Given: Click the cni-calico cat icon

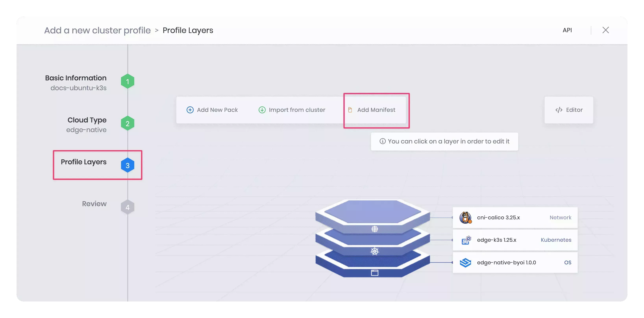Looking at the screenshot, I should [x=465, y=217].
